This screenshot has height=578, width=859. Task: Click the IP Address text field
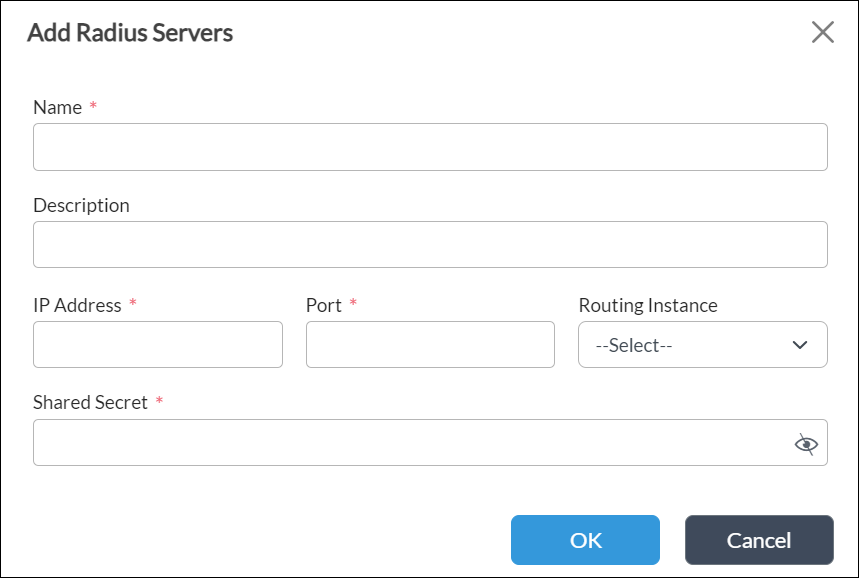(x=157, y=344)
